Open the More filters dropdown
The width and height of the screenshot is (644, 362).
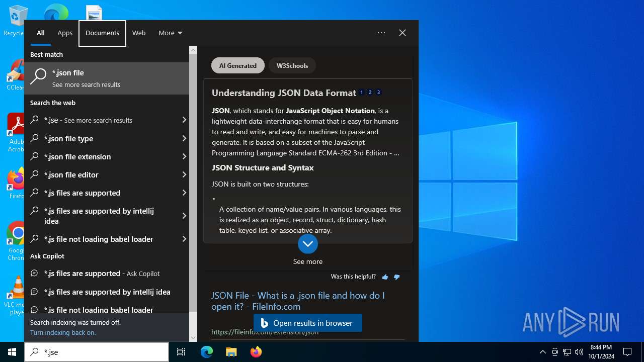pyautogui.click(x=171, y=33)
